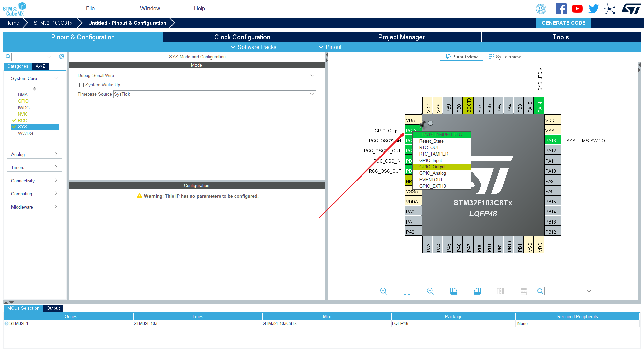Open the Window menu
The height and width of the screenshot is (352, 644).
(x=150, y=8)
